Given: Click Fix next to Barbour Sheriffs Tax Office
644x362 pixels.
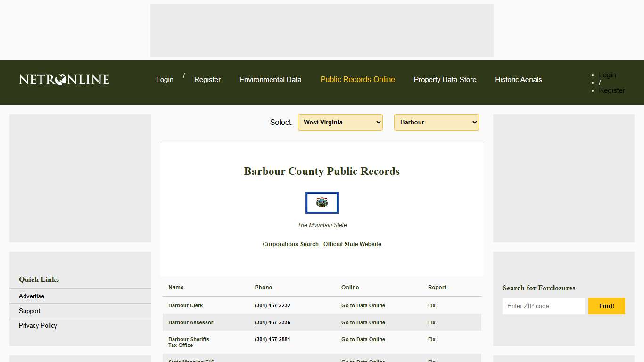Looking at the screenshot, I should (x=431, y=339).
